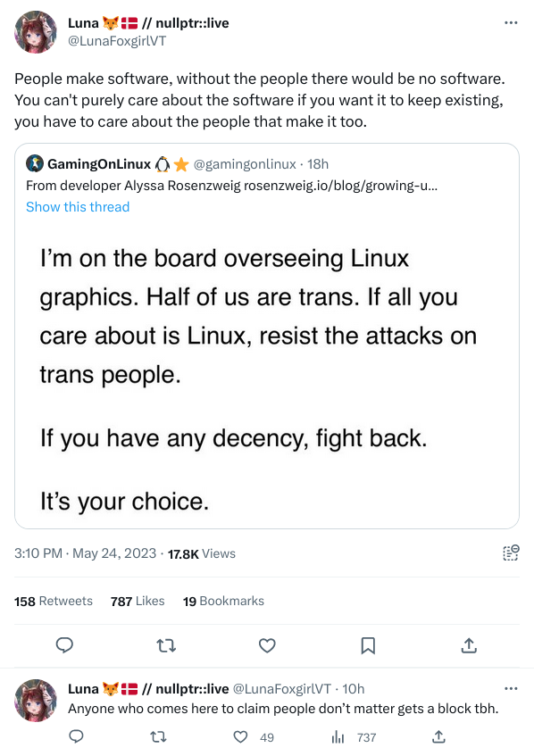
Task: Open the Show this thread link
Action: point(78,207)
